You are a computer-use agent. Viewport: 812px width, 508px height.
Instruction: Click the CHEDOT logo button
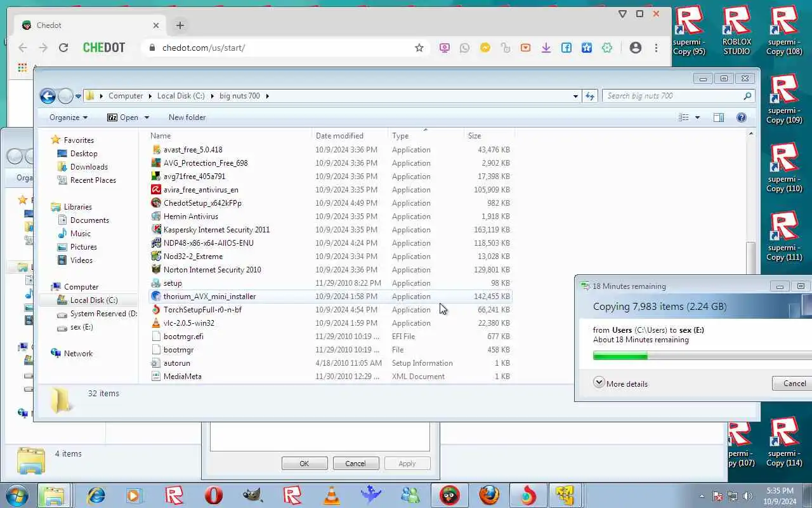click(104, 48)
